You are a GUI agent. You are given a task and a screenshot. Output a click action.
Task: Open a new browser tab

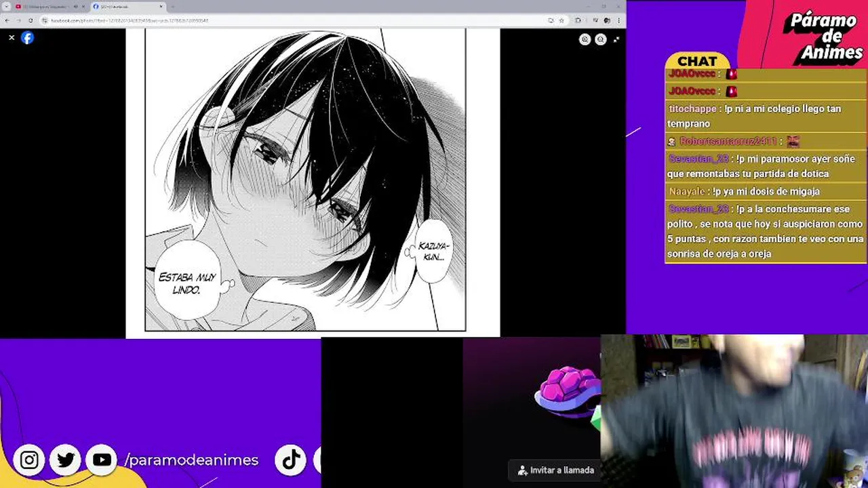point(174,6)
